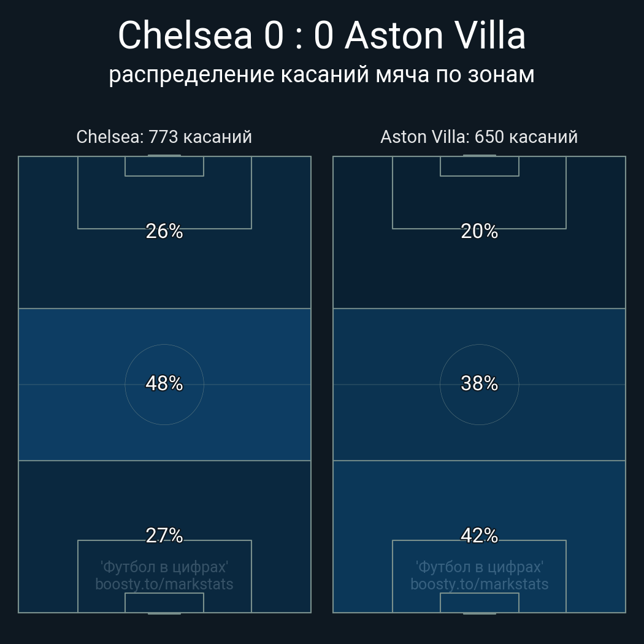Click the bottom six-yard box on Chelsea pitch
Viewport: 644px width, 644px height.
coord(164,602)
